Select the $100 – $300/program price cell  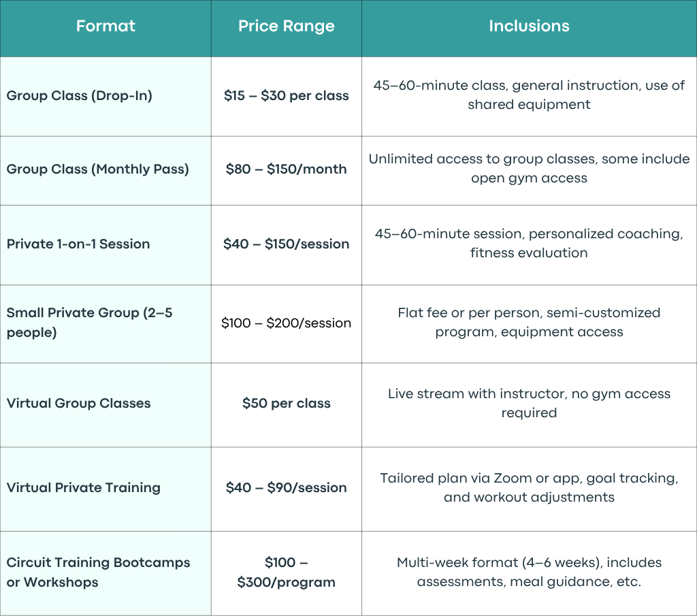pyautogui.click(x=287, y=572)
